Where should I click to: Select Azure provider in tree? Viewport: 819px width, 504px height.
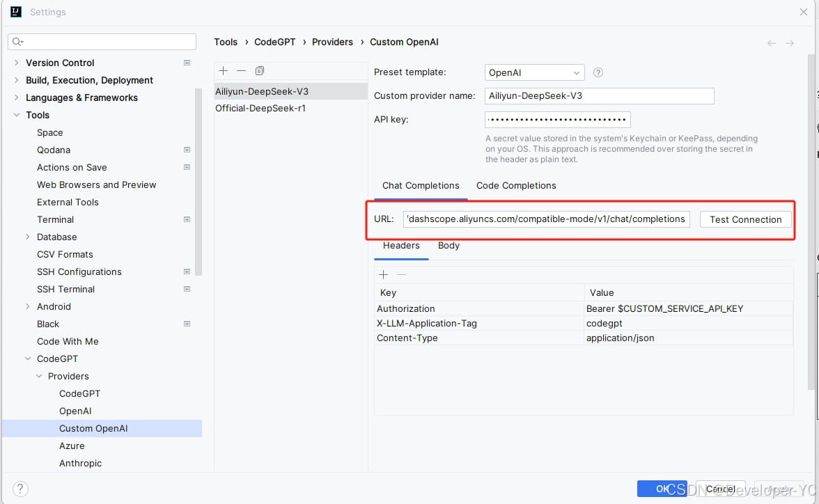tap(72, 446)
